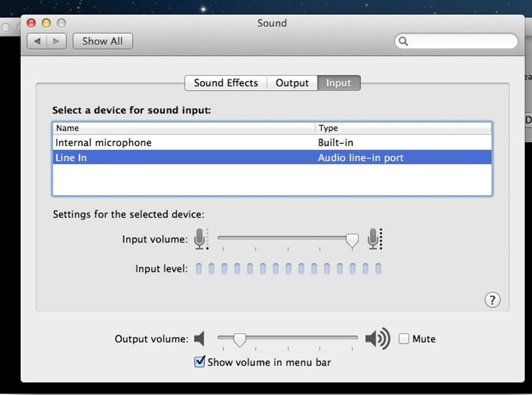The height and width of the screenshot is (395, 532).
Task: Focus the System Preferences search field
Action: click(461, 41)
